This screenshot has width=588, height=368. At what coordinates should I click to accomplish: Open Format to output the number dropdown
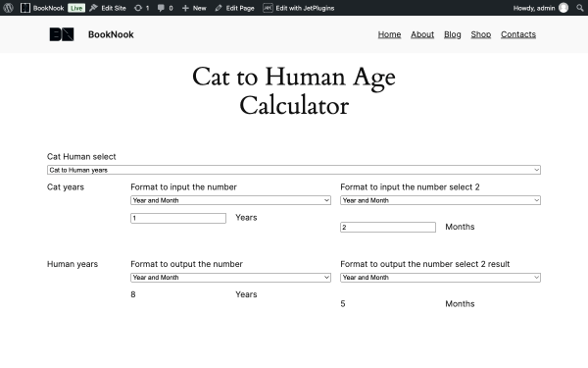coord(230,278)
